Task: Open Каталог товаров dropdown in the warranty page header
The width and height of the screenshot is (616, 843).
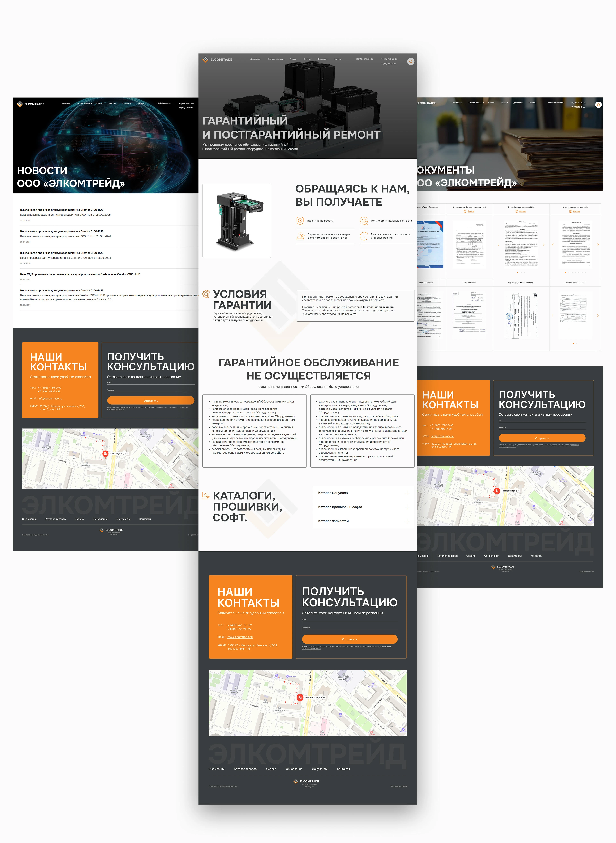Action: coord(276,59)
